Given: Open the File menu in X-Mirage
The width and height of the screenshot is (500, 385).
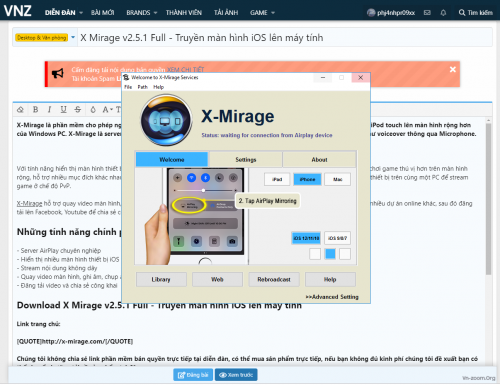Looking at the screenshot, I should click(x=128, y=87).
